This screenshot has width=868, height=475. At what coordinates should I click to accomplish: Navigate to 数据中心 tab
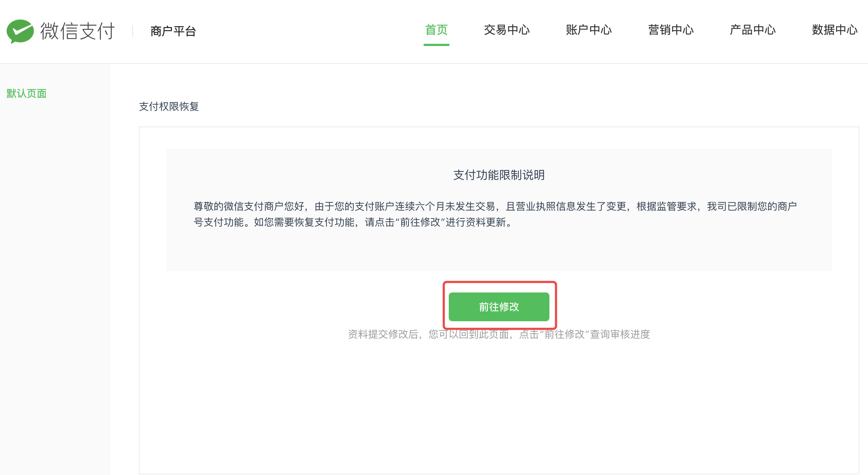[835, 30]
